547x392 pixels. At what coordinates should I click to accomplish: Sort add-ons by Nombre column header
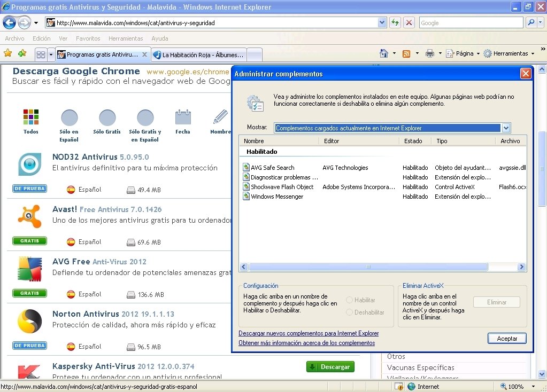(x=279, y=141)
